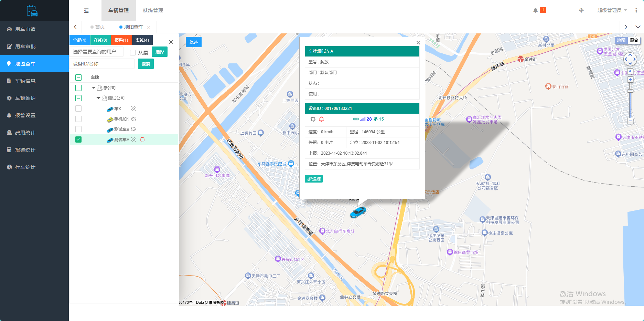This screenshot has height=321, width=644.
Task: Click the offline link icon beside 车X
Action: pos(133,108)
